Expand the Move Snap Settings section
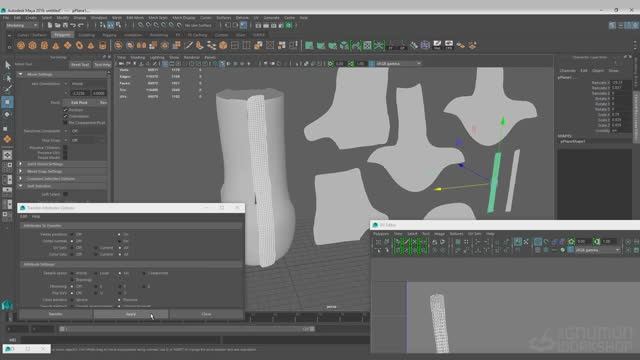Viewport: 640px width, 360px height. [63, 171]
